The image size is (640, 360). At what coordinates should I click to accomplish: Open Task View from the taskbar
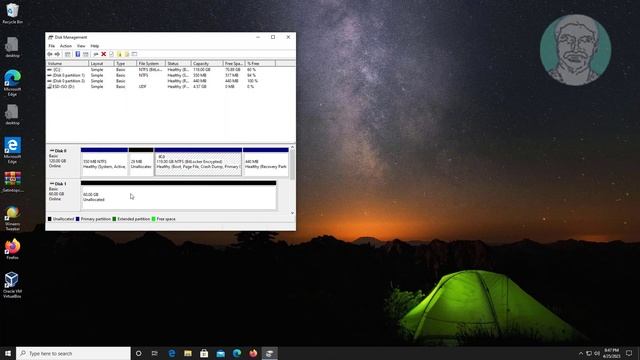(x=155, y=353)
